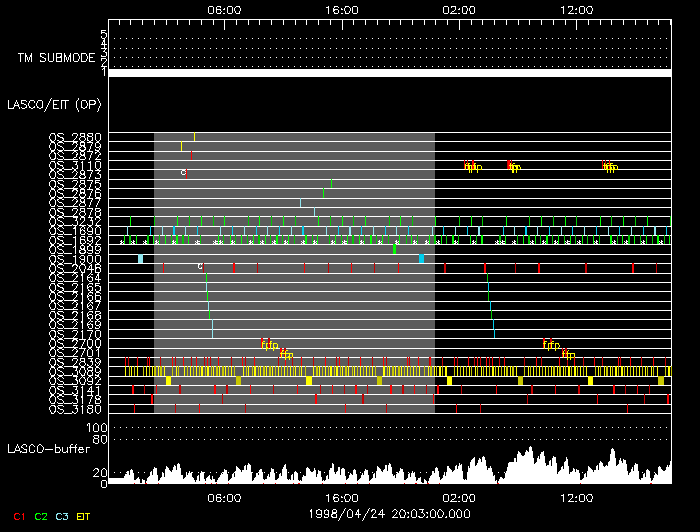Click the first 06:00 label on the top time axis
700x532 pixels.
tap(223, 9)
